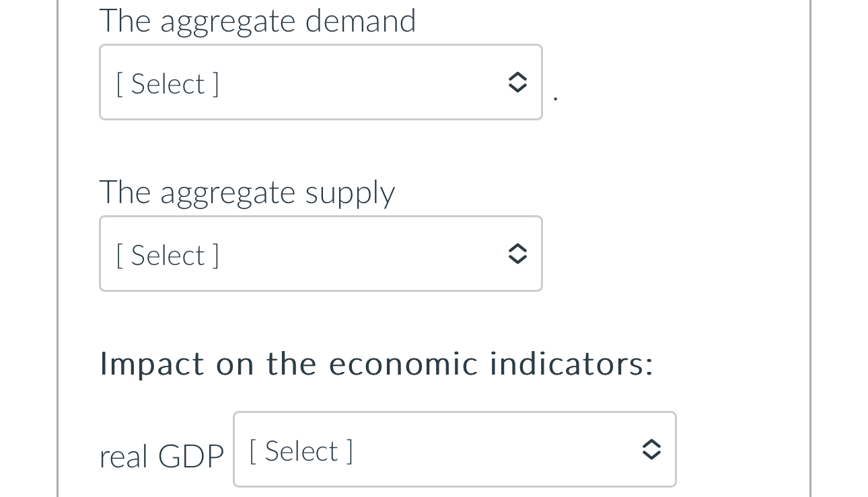Click the word 'indicators:' in the heading
868x497 pixels.
point(571,364)
